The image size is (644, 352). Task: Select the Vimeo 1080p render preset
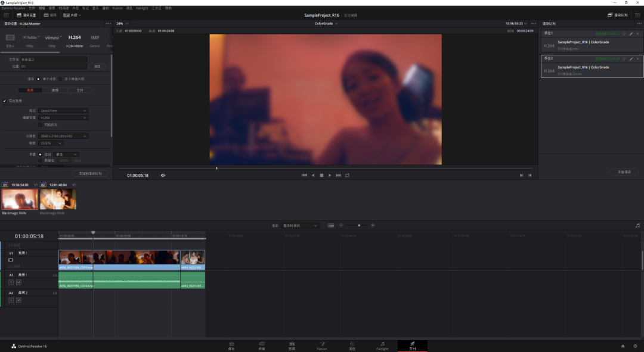pyautogui.click(x=52, y=41)
